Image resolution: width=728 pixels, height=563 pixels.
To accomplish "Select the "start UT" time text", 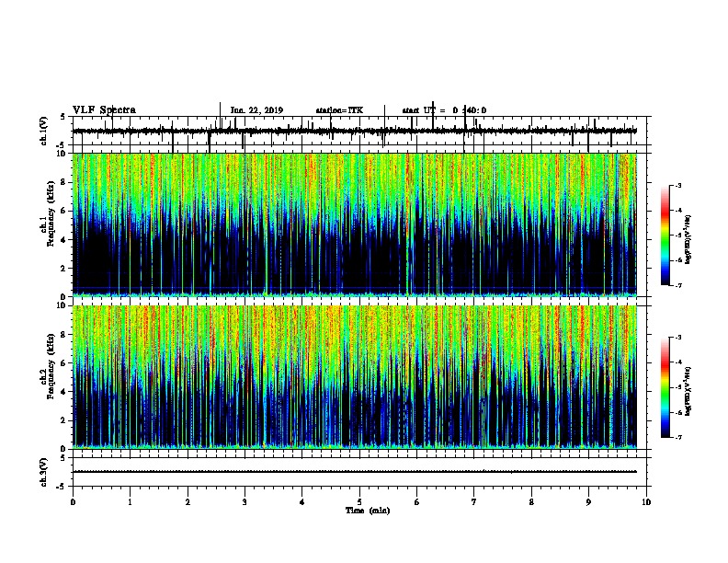I will tap(444, 110).
